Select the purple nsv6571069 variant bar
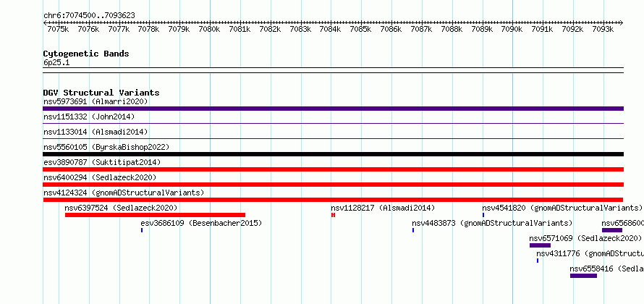 click(540, 245)
